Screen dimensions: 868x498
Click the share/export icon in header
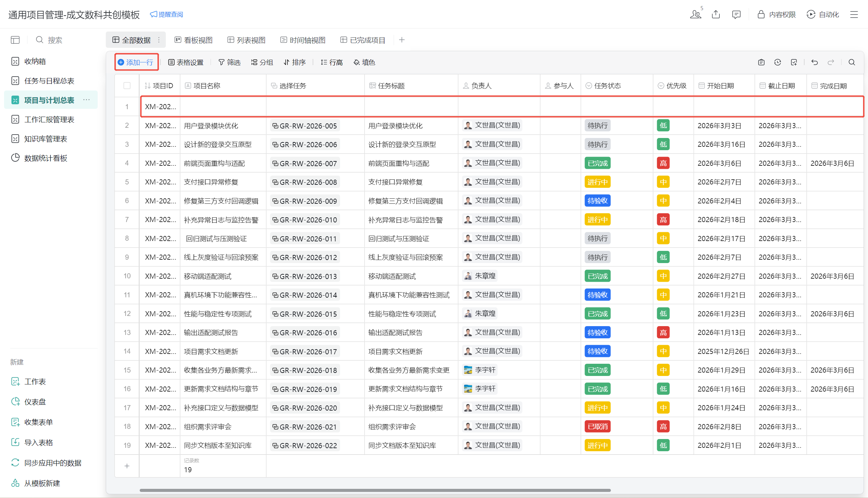716,14
